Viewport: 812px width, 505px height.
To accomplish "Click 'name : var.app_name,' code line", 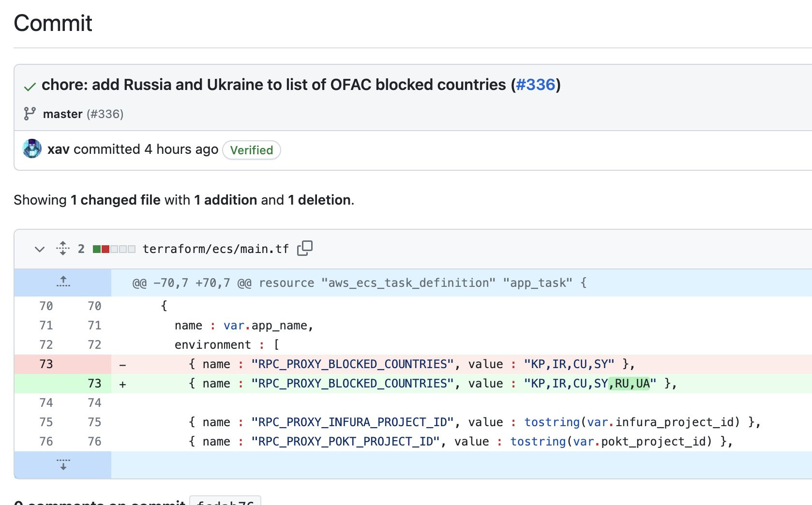I will pyautogui.click(x=244, y=326).
